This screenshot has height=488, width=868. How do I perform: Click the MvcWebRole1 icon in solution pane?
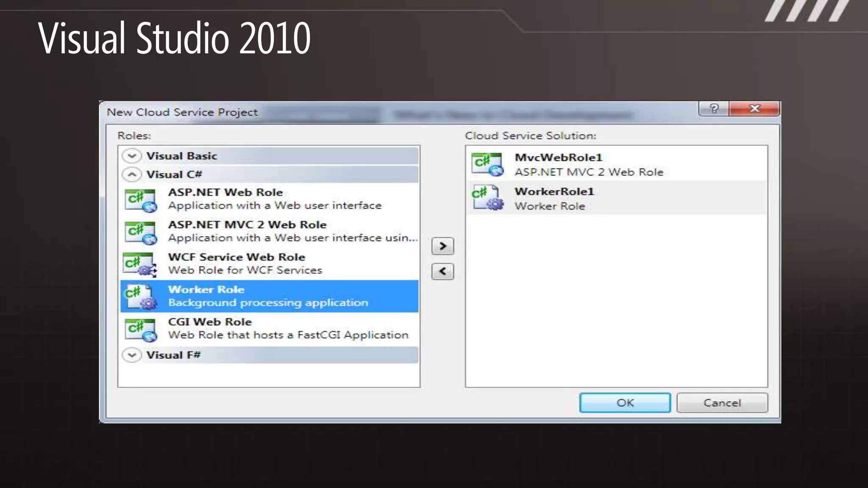click(487, 164)
